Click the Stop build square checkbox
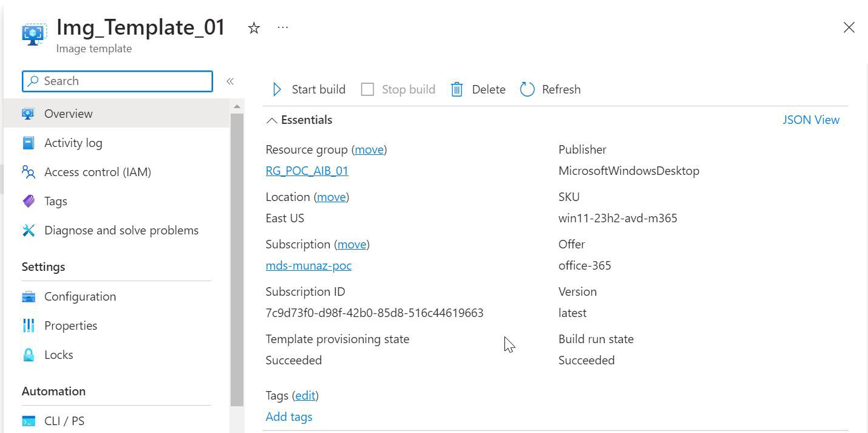This screenshot has width=868, height=433. pos(367,89)
